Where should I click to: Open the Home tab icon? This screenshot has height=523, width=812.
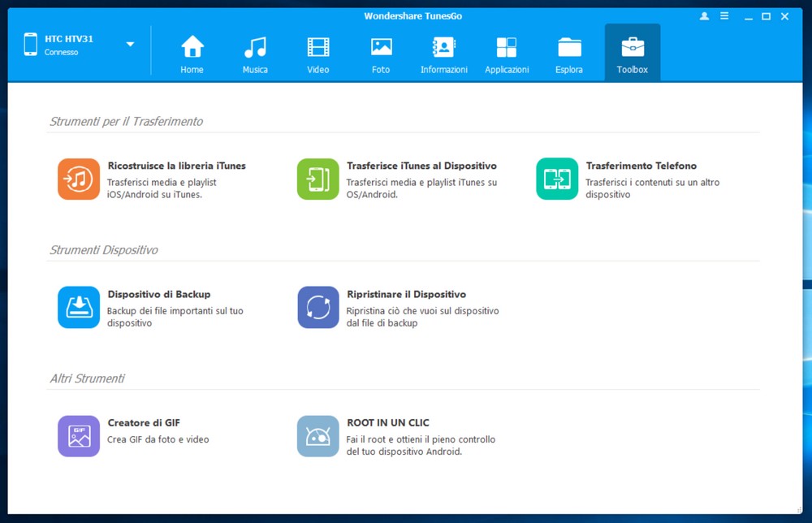192,46
